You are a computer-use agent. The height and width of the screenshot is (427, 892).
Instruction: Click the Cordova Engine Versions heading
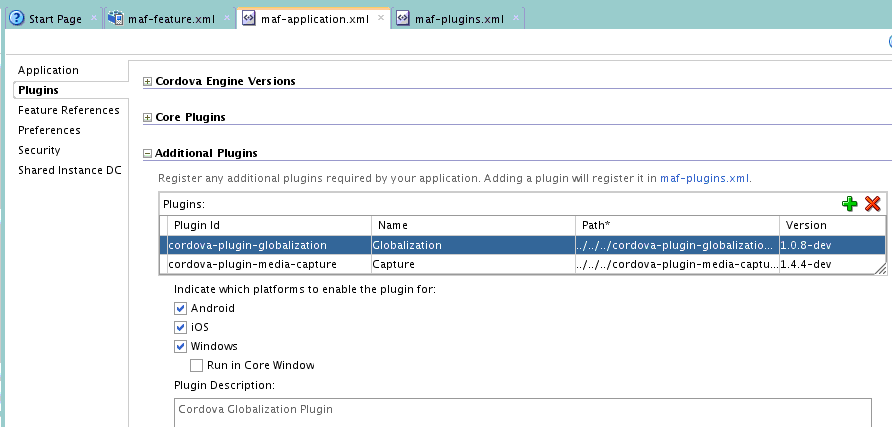click(x=225, y=81)
